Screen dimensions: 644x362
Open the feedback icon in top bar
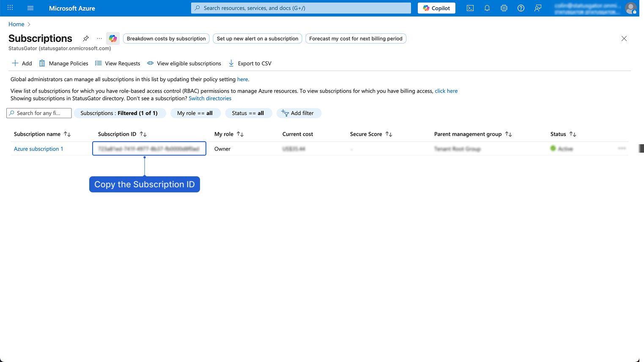pos(538,8)
